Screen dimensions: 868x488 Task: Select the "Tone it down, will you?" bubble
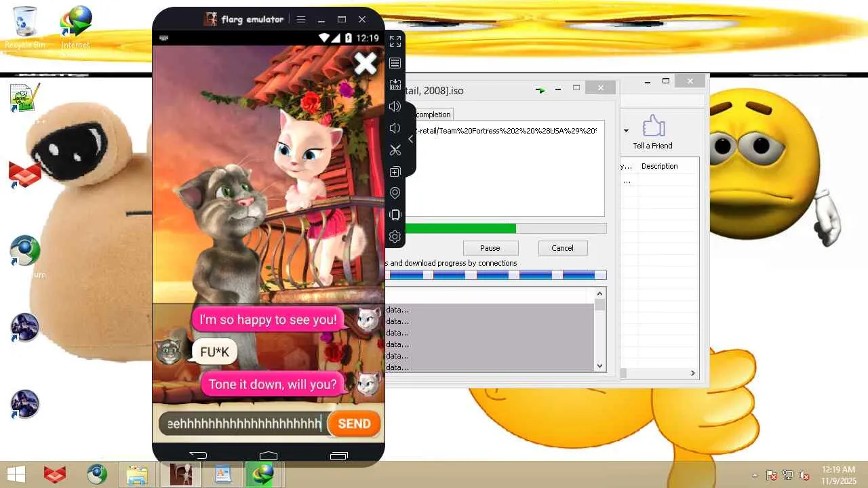[x=273, y=384]
